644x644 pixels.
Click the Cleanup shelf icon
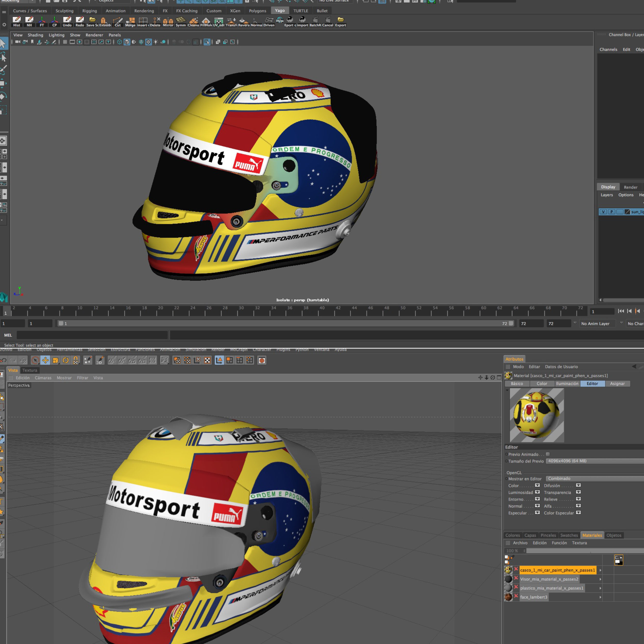(193, 22)
